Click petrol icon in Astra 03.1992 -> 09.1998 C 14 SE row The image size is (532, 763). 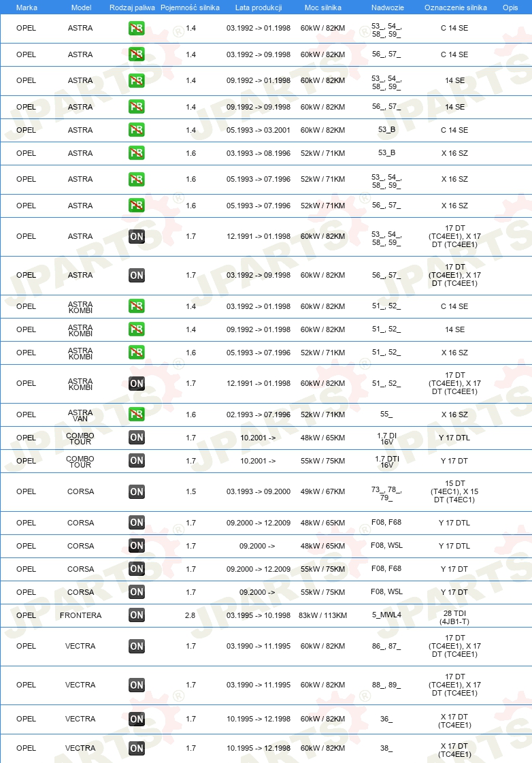point(137,54)
